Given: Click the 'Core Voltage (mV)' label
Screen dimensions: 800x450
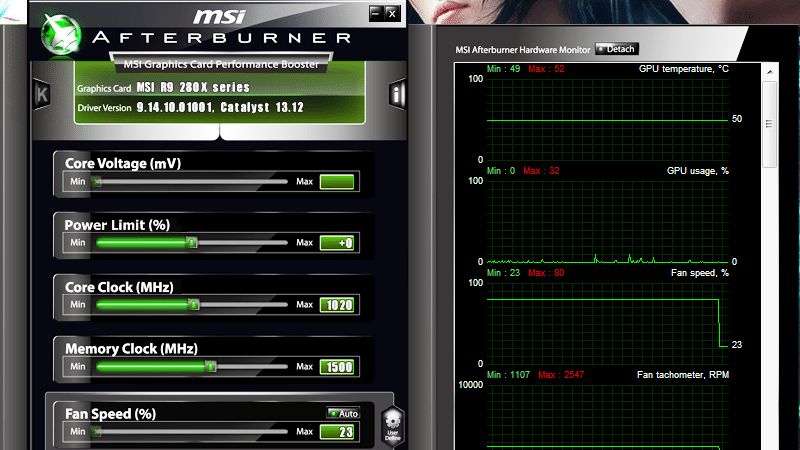Looking at the screenshot, I should (123, 163).
